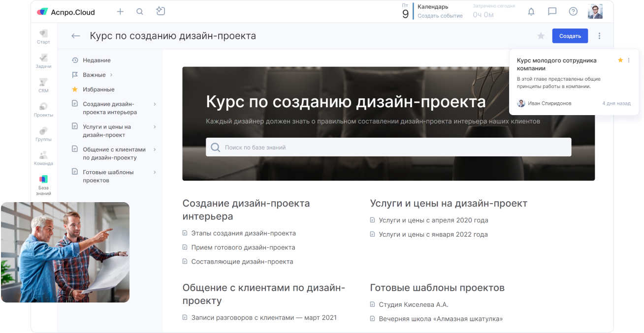
Task: Click the help question mark icon
Action: [573, 12]
